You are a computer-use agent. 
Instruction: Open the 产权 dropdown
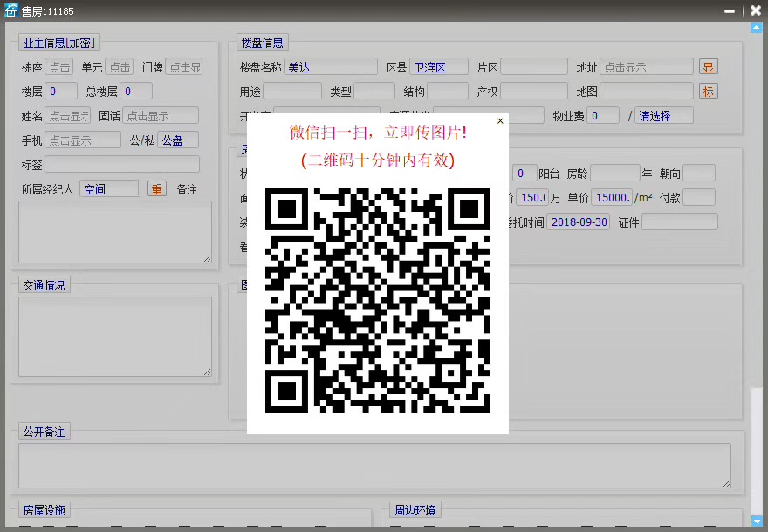(x=534, y=91)
